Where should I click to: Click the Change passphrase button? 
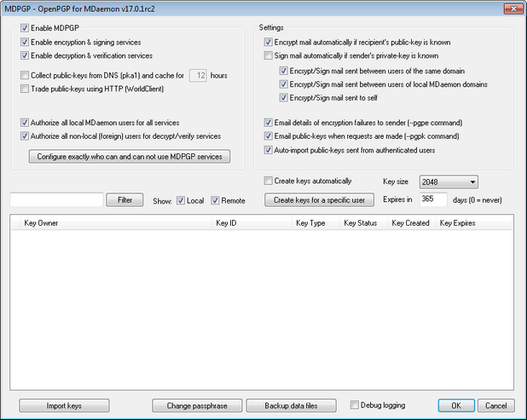coord(197,406)
